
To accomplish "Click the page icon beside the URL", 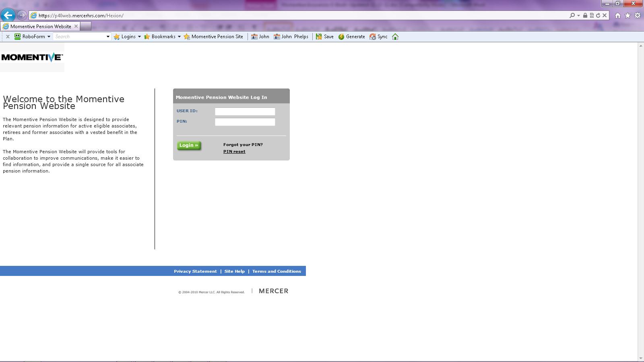I will [x=34, y=16].
